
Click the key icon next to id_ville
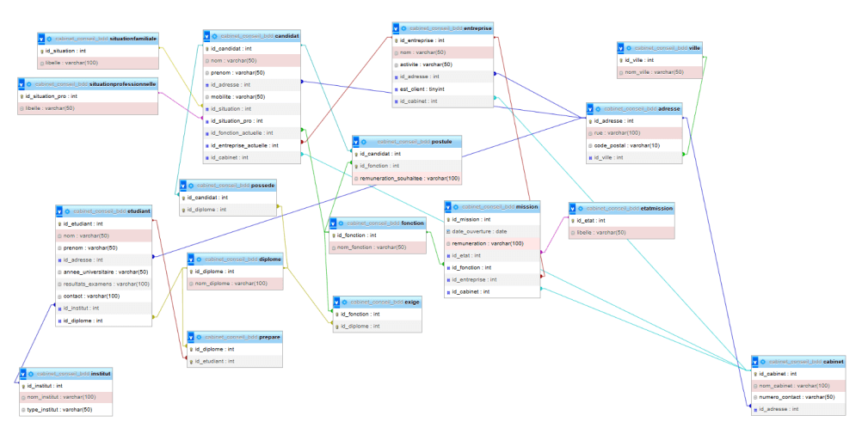coord(622,60)
